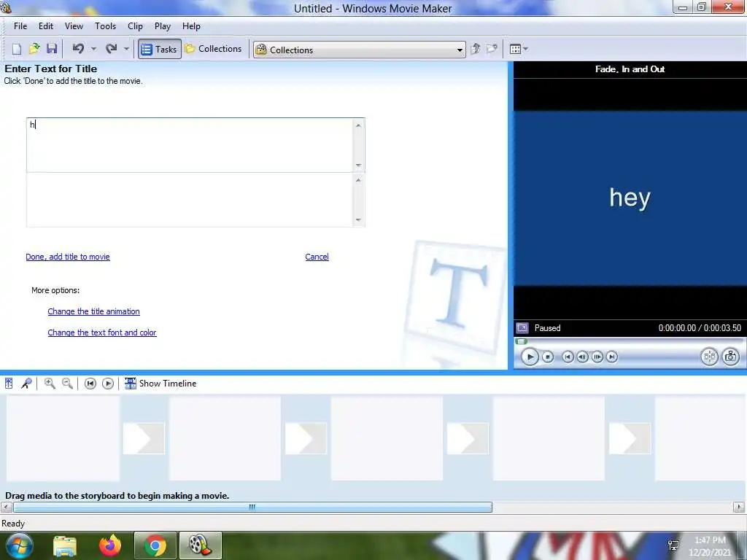
Task: Open the Views dropdown button
Action: [519, 49]
